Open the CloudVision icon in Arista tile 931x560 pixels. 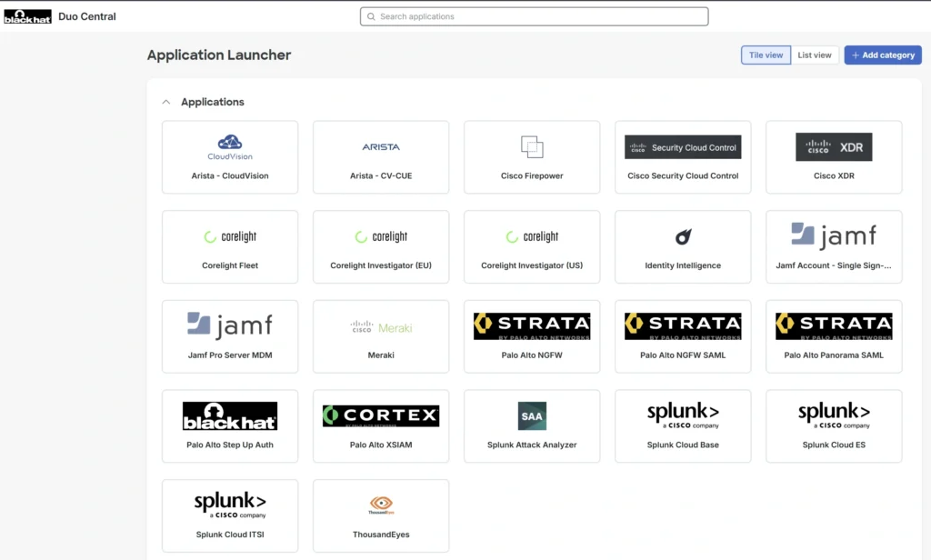230,147
